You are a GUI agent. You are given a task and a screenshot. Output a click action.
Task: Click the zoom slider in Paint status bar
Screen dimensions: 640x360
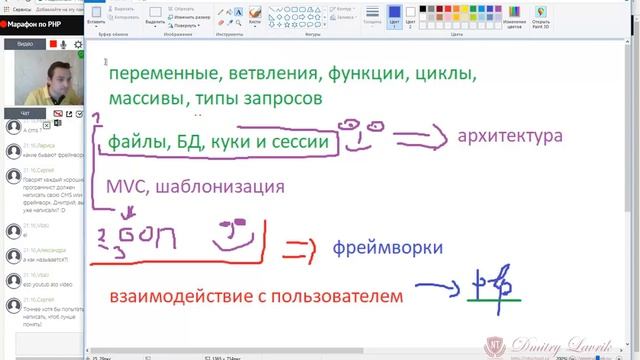tap(597, 358)
